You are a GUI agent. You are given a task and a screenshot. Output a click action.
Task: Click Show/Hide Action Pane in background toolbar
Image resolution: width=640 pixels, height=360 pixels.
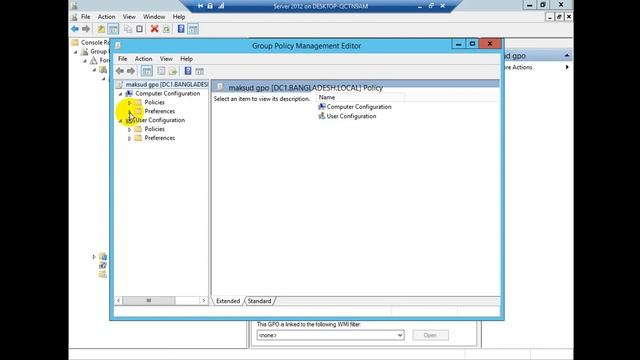[193, 29]
